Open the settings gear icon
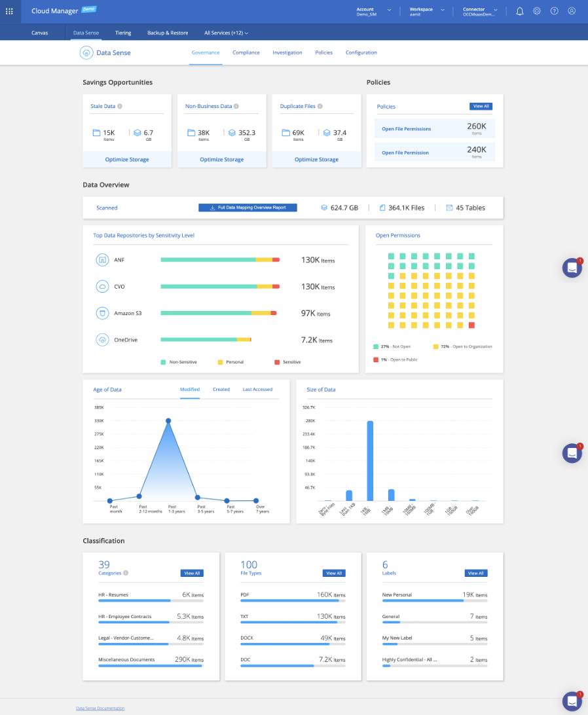The height and width of the screenshot is (715, 588). pos(537,11)
